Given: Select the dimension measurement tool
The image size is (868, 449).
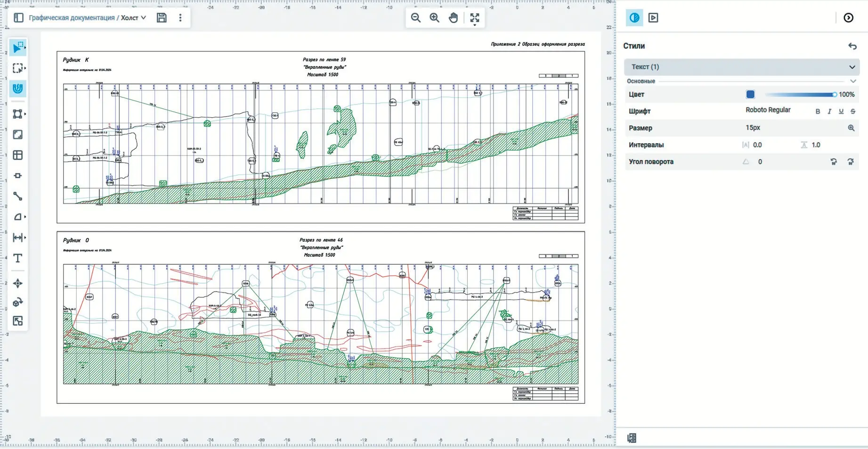Looking at the screenshot, I should coord(18,237).
